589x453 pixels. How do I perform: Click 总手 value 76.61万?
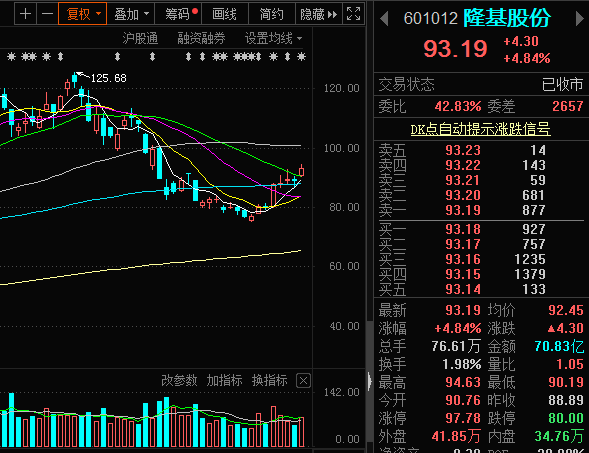(x=456, y=346)
